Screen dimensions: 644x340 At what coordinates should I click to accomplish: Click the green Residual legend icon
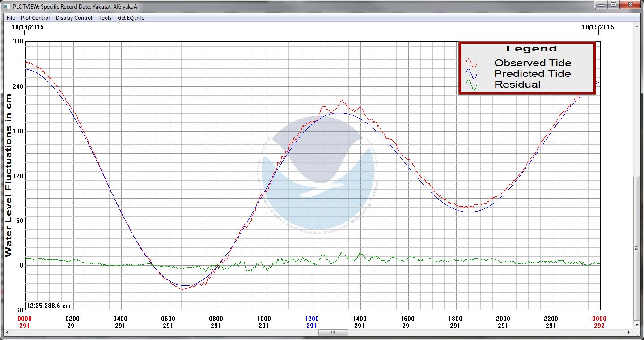point(471,85)
